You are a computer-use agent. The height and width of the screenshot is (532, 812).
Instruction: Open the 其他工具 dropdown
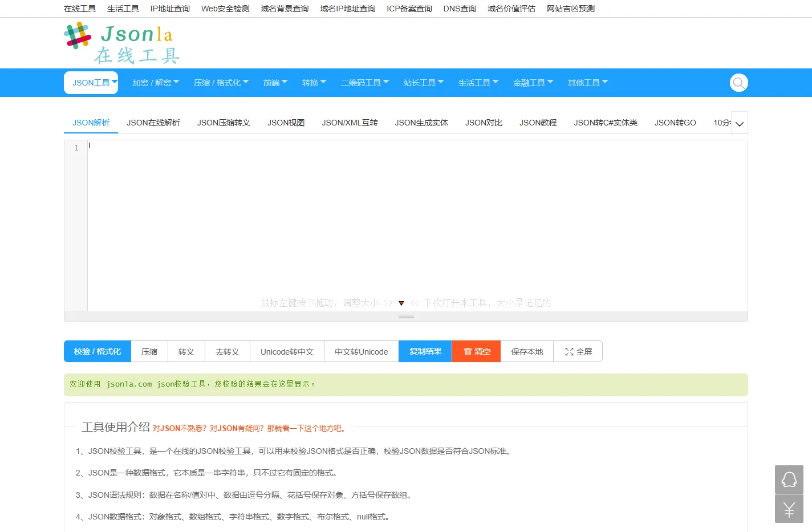click(x=588, y=83)
